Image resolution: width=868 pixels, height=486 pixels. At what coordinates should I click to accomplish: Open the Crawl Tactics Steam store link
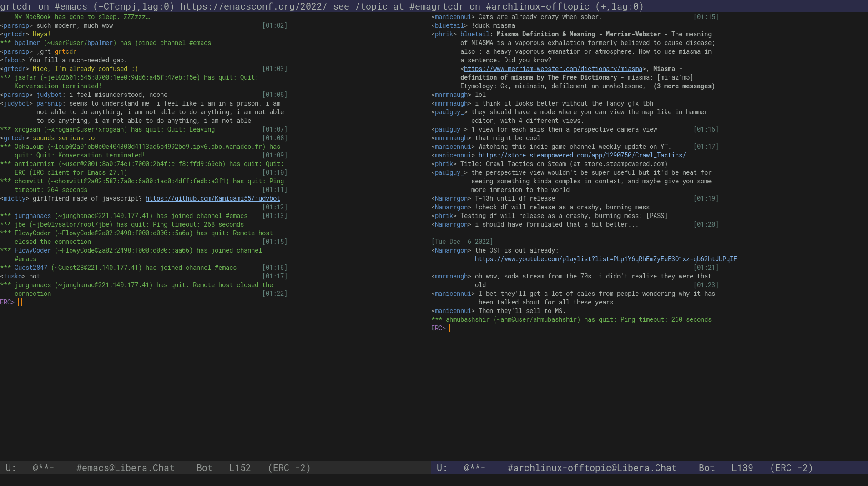point(582,155)
